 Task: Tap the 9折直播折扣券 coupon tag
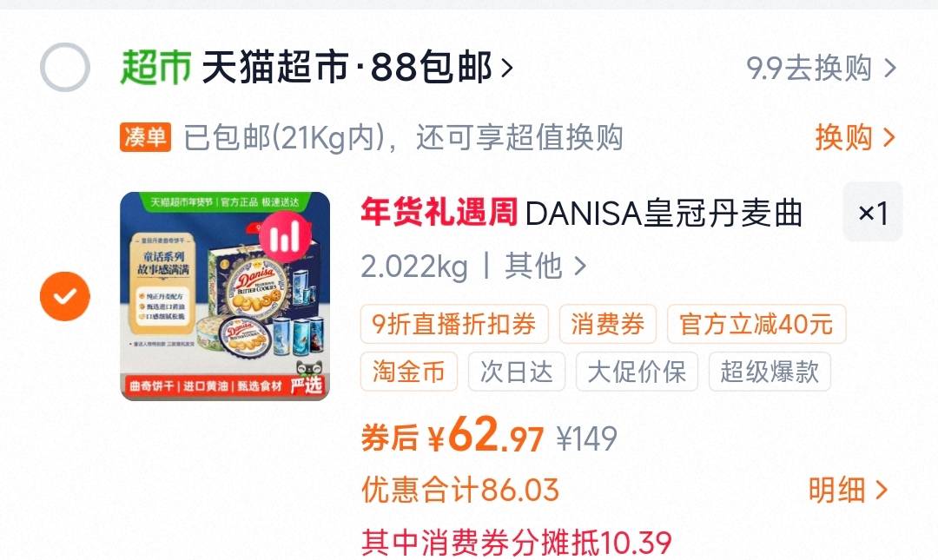coord(454,324)
